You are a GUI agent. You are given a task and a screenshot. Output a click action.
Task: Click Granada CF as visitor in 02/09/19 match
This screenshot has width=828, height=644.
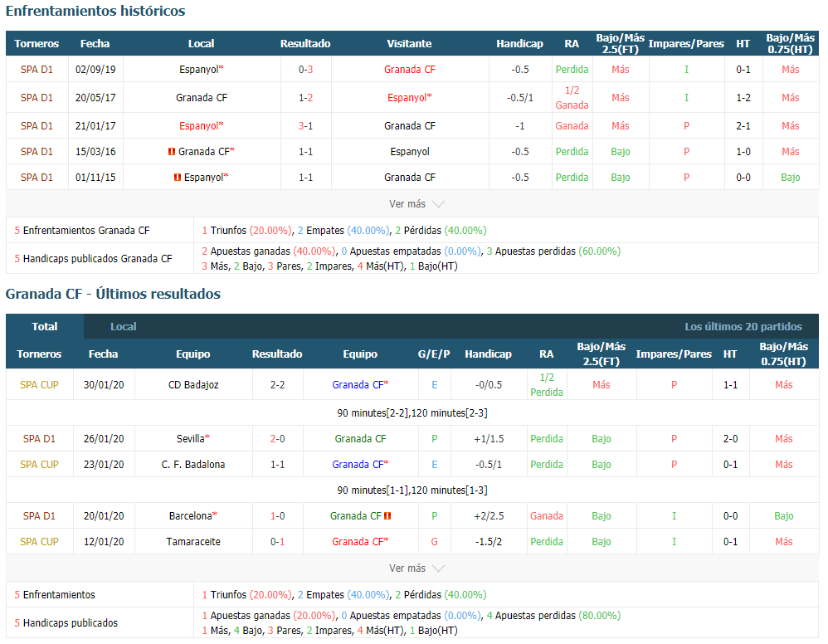point(410,70)
